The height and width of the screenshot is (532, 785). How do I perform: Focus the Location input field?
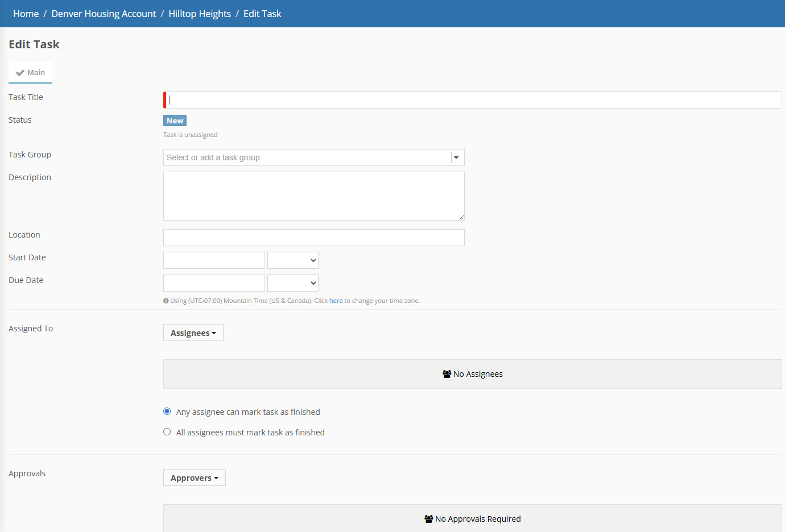pos(314,238)
